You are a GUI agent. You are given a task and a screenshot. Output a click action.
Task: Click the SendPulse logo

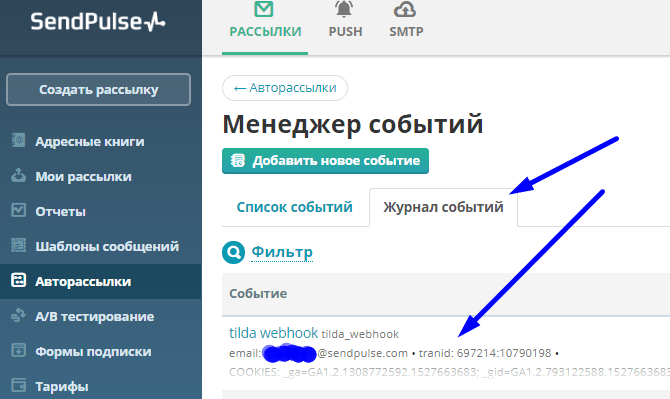tap(98, 21)
